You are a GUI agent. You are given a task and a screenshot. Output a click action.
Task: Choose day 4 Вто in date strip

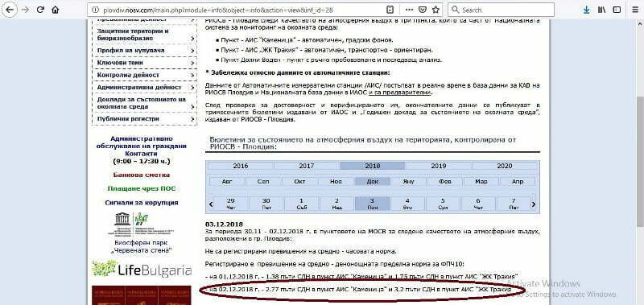click(407, 204)
